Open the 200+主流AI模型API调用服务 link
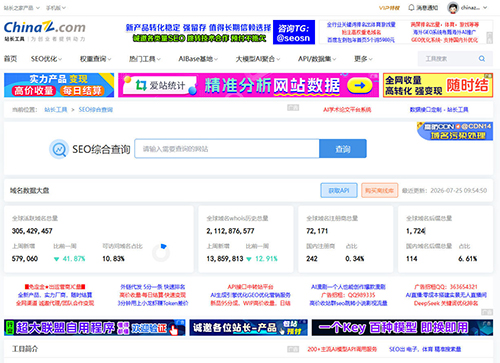 [342, 349]
